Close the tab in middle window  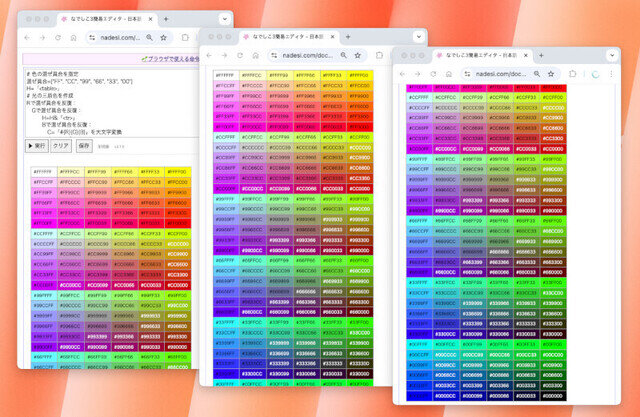coord(332,37)
